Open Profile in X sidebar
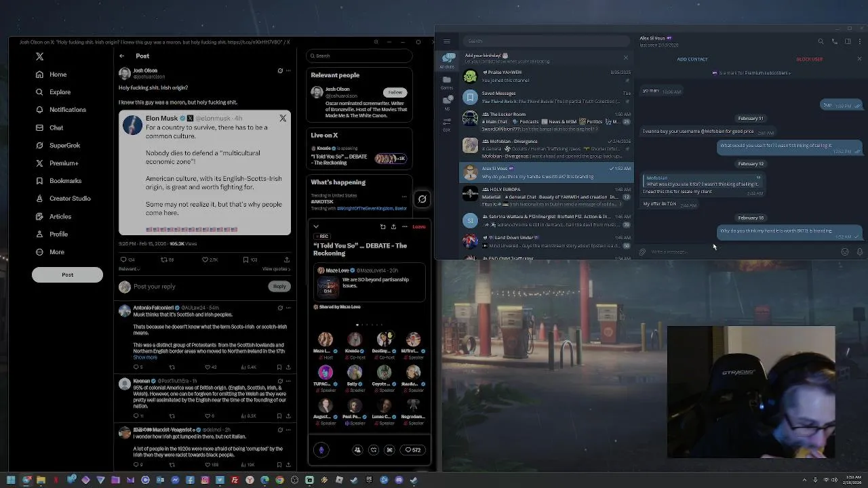The height and width of the screenshot is (488, 868). pyautogui.click(x=52, y=234)
